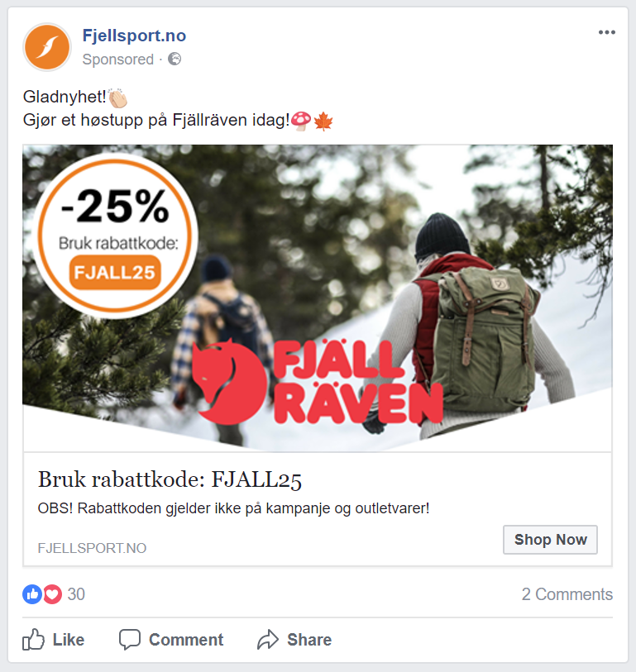Viewport: 636px width, 672px height.
Task: Click the -25% discount circle badge
Action: (x=115, y=236)
